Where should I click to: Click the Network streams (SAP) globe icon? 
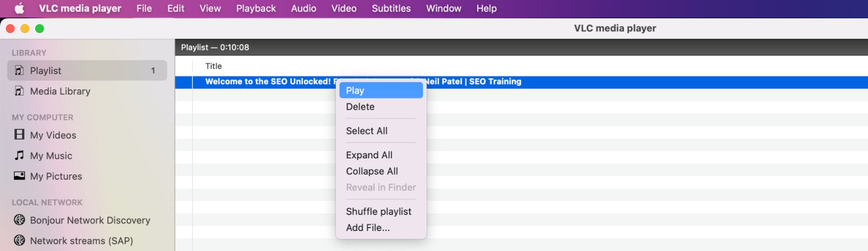pyautogui.click(x=19, y=240)
